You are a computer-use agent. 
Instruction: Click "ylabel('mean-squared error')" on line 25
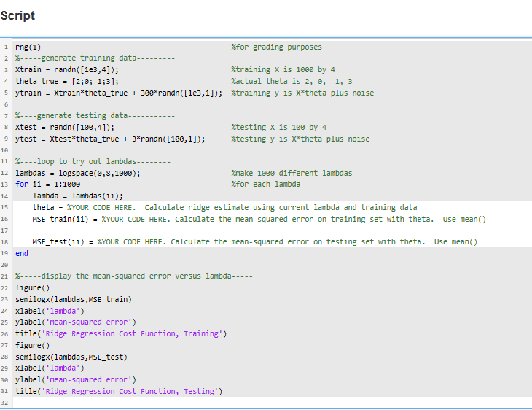click(x=76, y=322)
